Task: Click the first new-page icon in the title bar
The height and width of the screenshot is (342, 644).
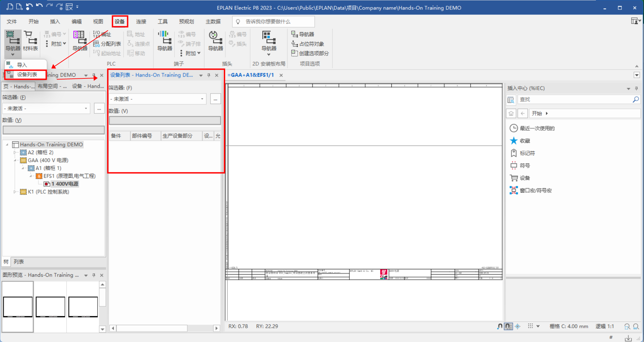Action: pyautogui.click(x=10, y=7)
